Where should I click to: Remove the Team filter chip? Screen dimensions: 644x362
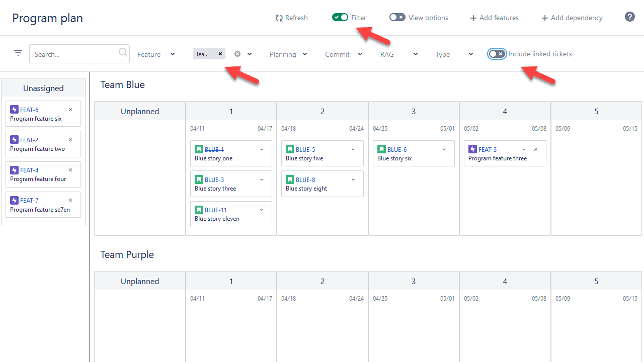click(x=220, y=53)
